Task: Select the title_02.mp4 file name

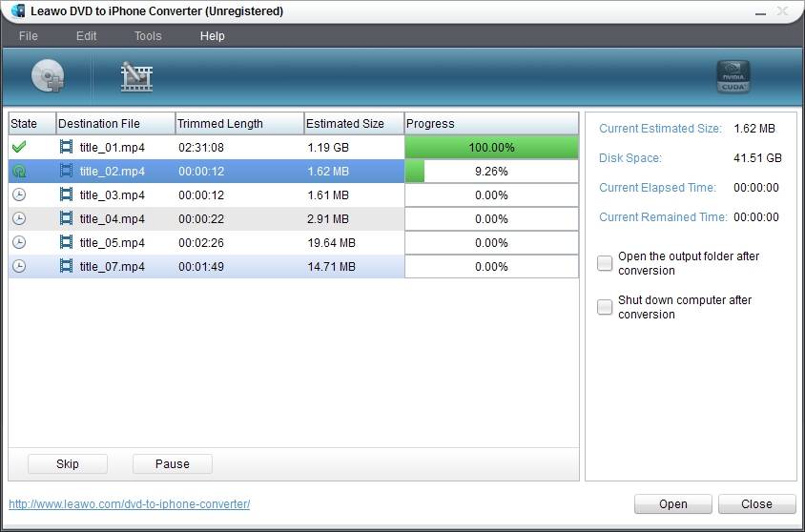Action: pos(112,172)
